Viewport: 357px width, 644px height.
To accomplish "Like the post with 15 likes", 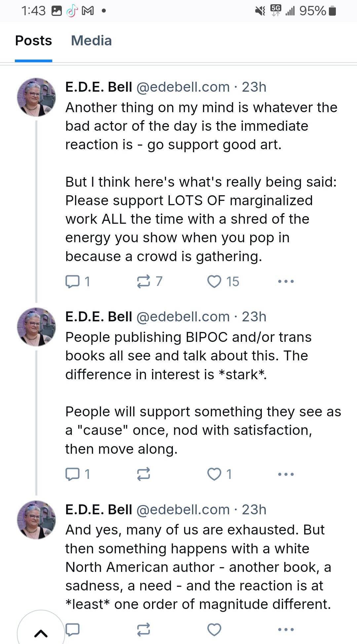I will click(x=223, y=282).
